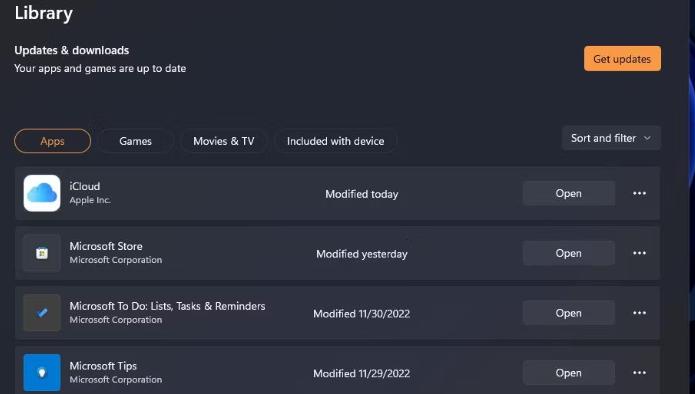Switch to the Games tab
The width and height of the screenshot is (695, 394).
click(135, 141)
